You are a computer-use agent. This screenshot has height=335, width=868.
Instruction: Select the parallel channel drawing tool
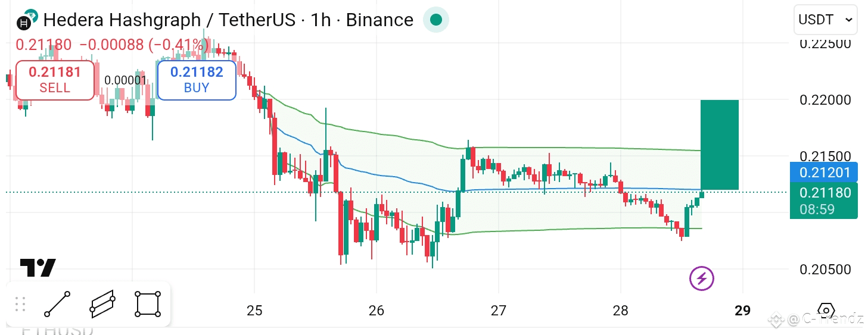coord(102,304)
